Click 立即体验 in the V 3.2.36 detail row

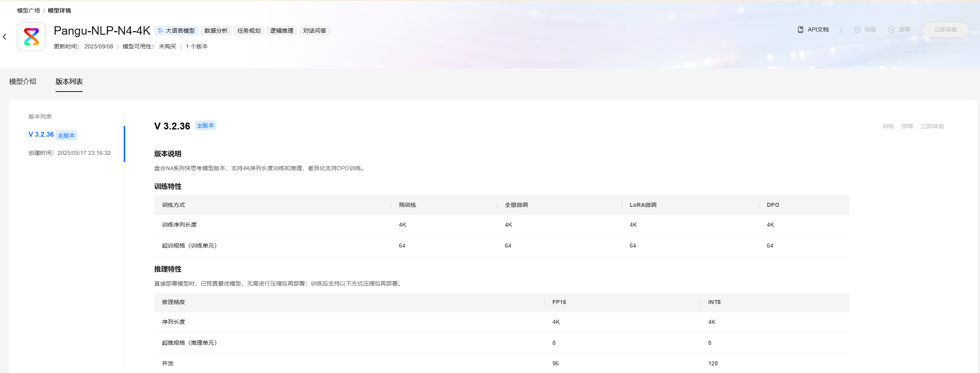point(932,126)
